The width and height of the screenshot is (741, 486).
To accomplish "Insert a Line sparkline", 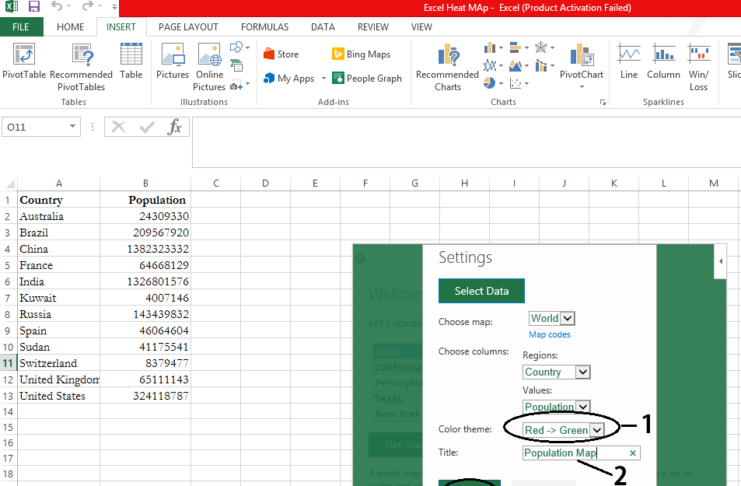I will 628,62.
